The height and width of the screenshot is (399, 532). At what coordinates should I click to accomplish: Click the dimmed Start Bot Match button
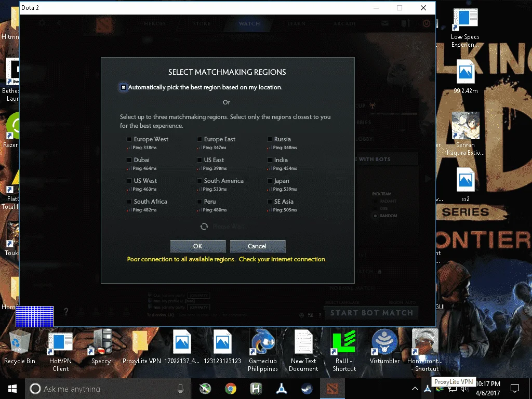[x=371, y=313]
